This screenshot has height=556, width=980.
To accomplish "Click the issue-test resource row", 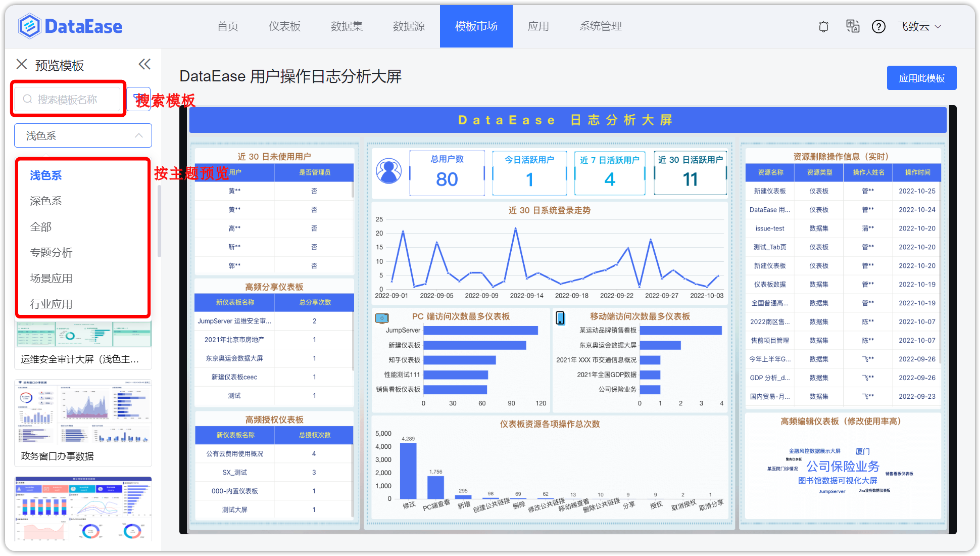I will coord(843,228).
